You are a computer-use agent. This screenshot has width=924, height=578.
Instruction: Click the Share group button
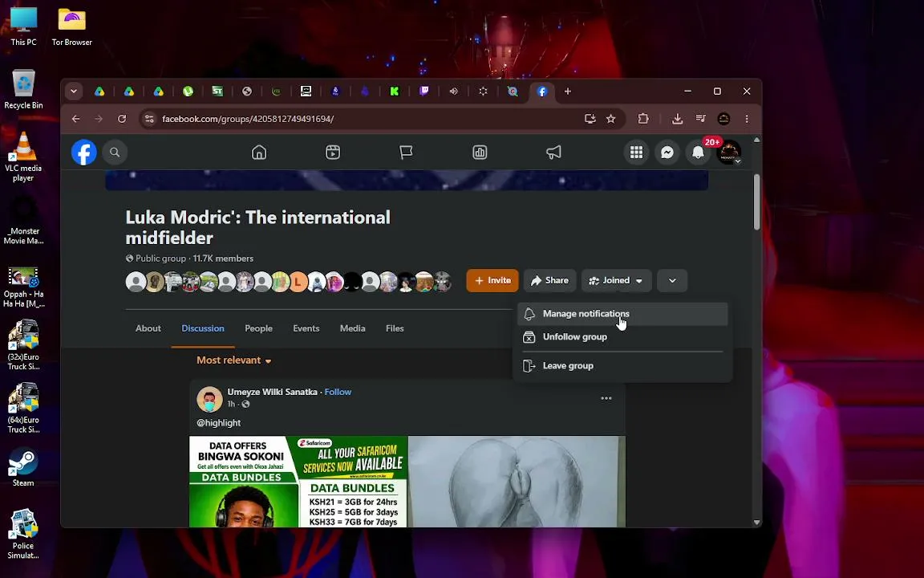coord(549,281)
